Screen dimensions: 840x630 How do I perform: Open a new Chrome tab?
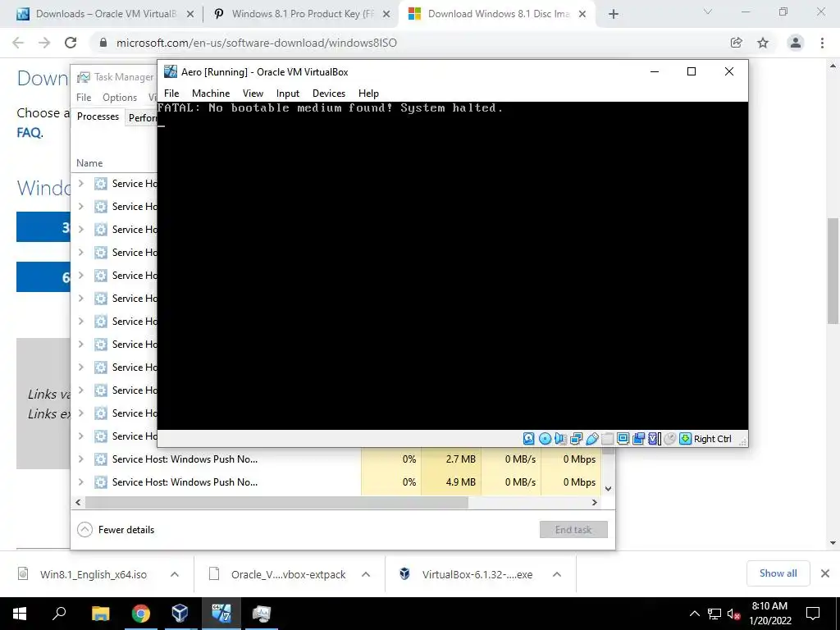click(614, 14)
